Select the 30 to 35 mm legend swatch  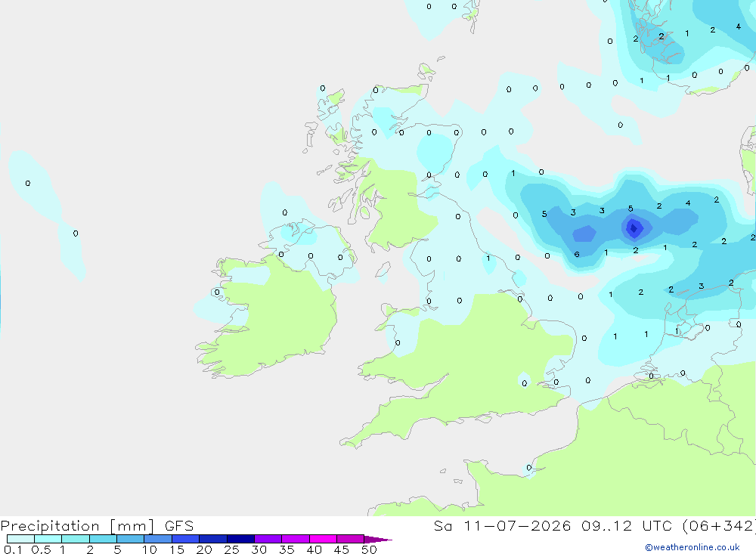(268, 539)
